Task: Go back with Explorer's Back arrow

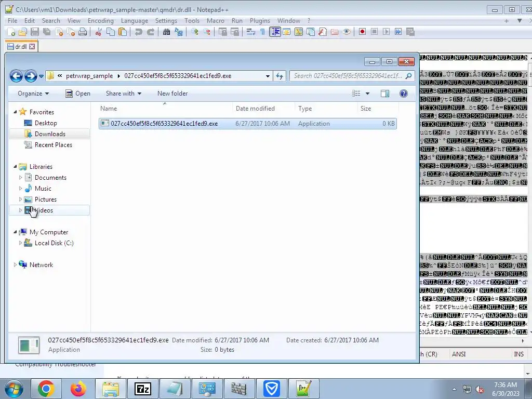Action: coord(16,76)
